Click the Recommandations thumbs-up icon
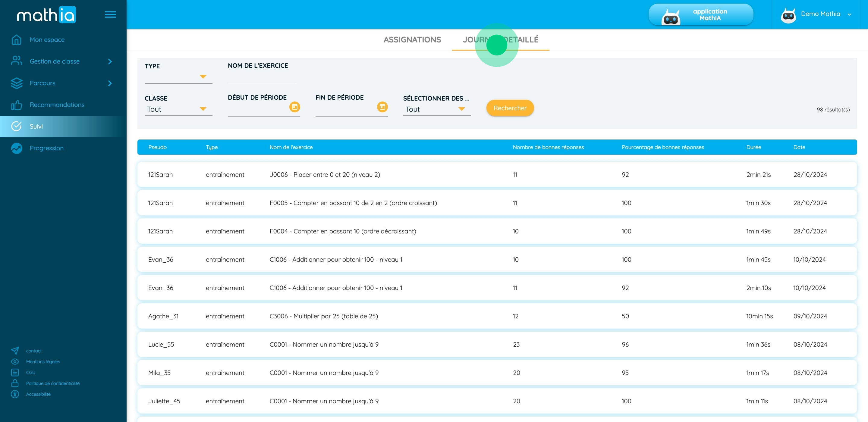The height and width of the screenshot is (422, 868). [16, 105]
